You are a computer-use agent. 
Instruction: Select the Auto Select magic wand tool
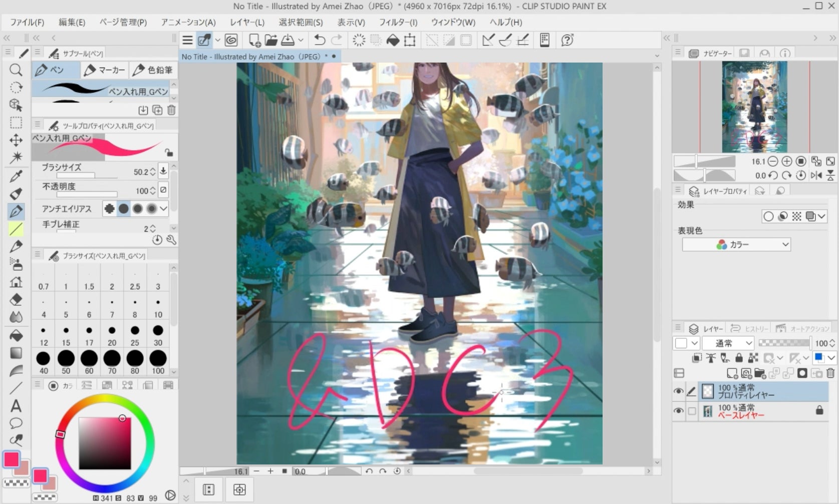pos(16,158)
